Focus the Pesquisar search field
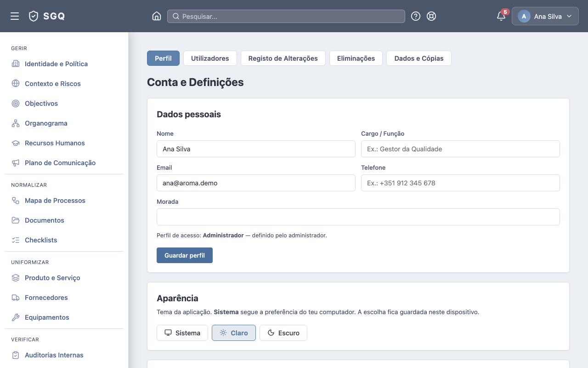588x368 pixels. [x=286, y=16]
